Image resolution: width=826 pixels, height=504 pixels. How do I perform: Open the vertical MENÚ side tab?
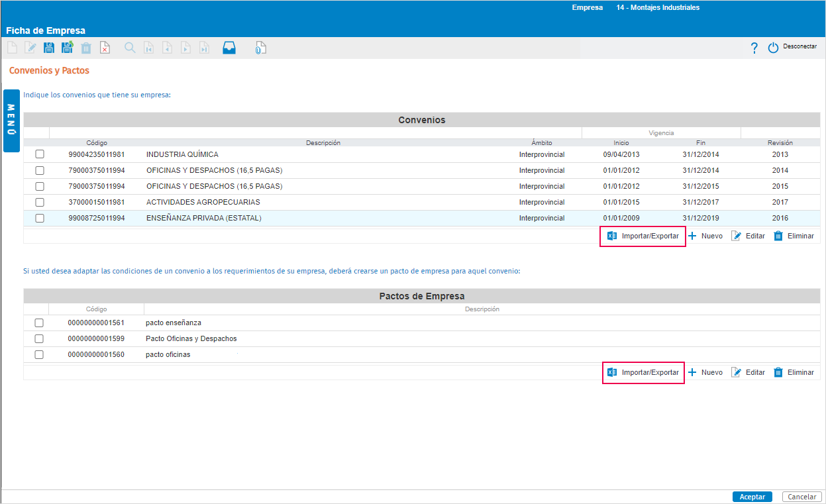(11, 121)
